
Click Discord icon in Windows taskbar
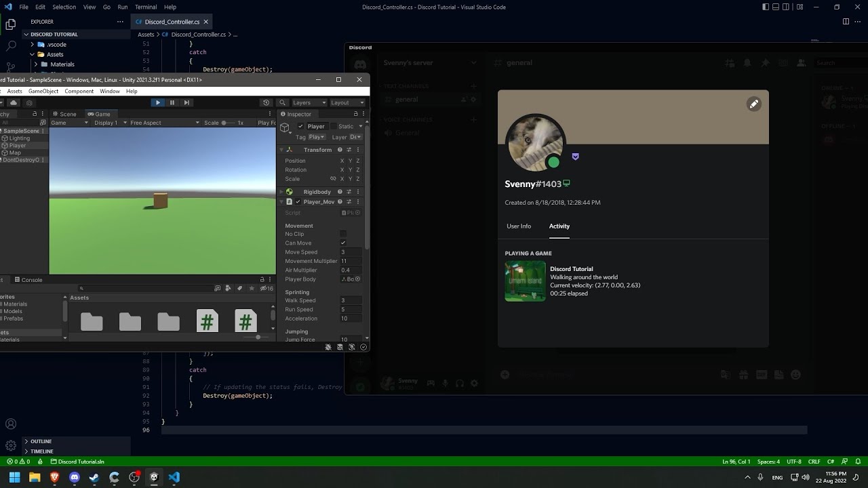tap(75, 477)
